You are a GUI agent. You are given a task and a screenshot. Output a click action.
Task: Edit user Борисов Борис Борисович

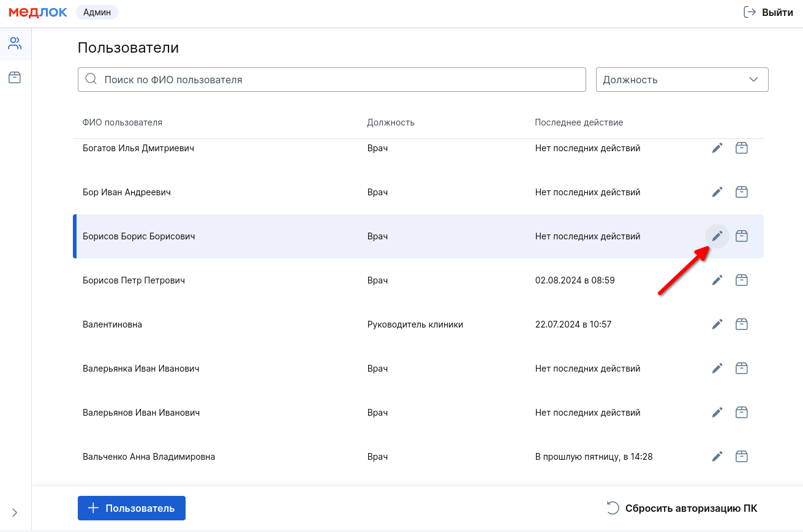tap(717, 236)
